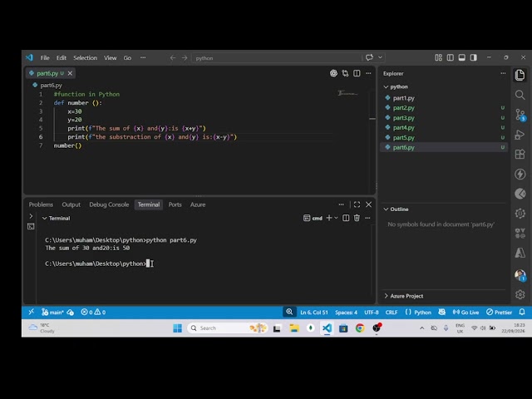Collapse the Outline section

pyautogui.click(x=386, y=209)
